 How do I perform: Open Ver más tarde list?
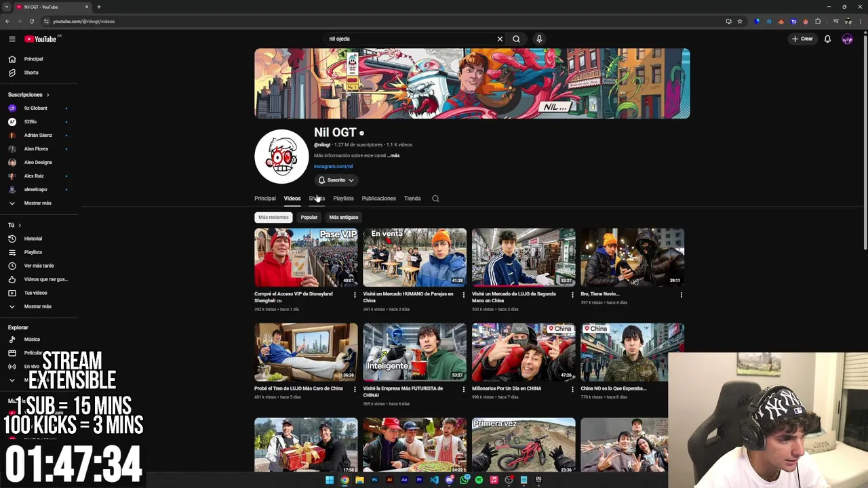[x=39, y=266]
